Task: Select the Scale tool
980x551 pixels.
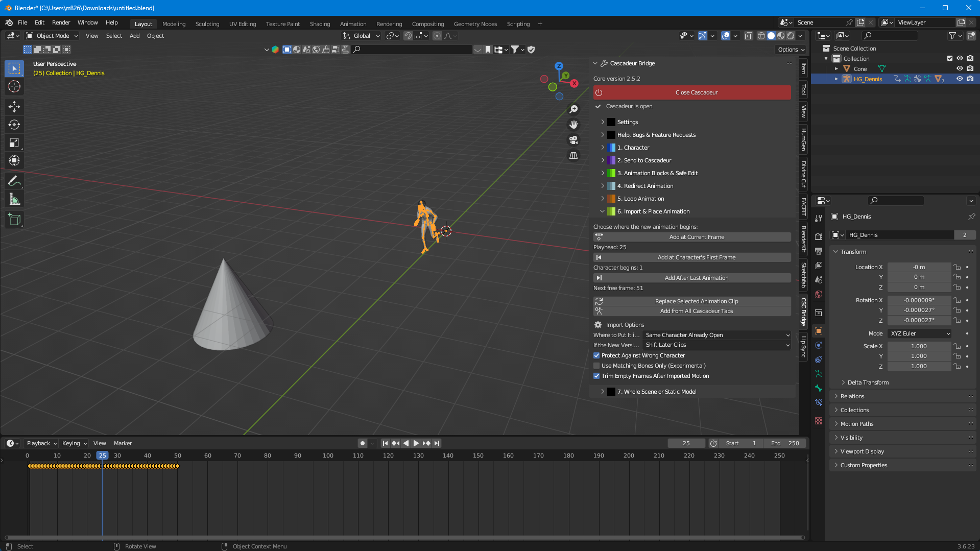Action: coord(14,143)
